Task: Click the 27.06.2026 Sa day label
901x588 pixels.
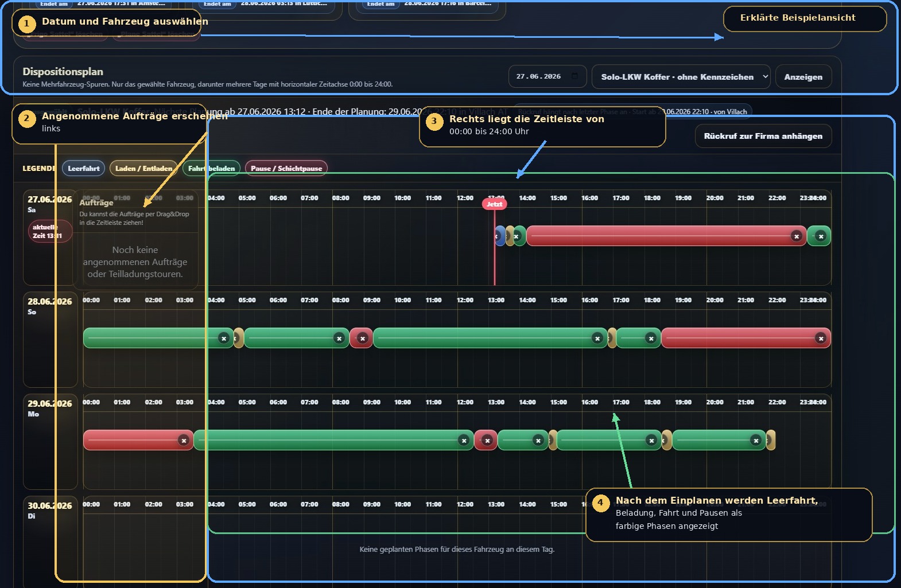Action: 50,204
